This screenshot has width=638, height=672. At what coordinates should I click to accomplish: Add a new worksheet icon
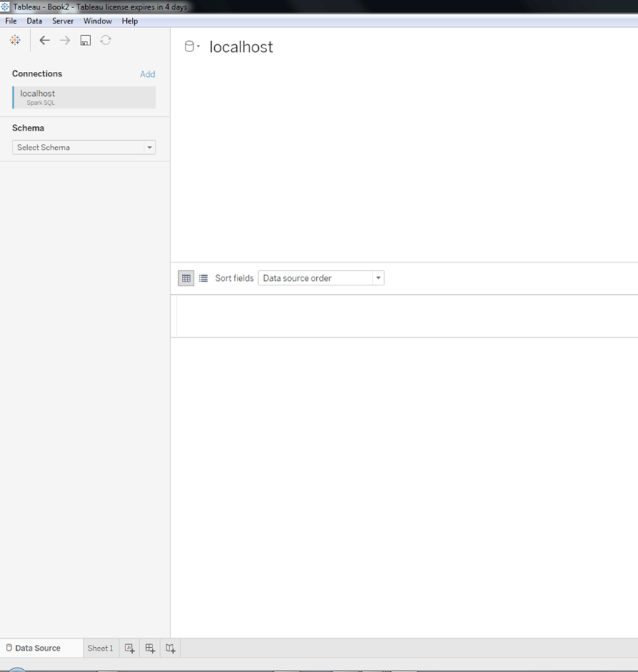[129, 649]
